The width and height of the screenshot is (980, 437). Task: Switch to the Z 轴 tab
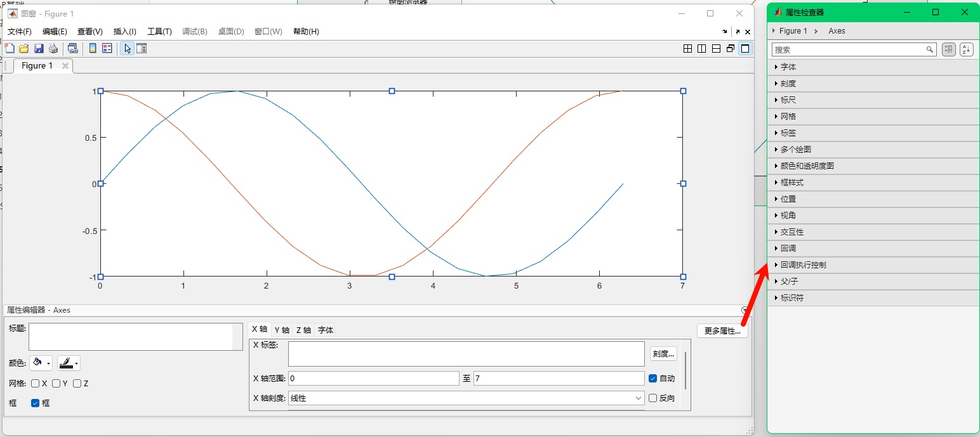tap(303, 330)
